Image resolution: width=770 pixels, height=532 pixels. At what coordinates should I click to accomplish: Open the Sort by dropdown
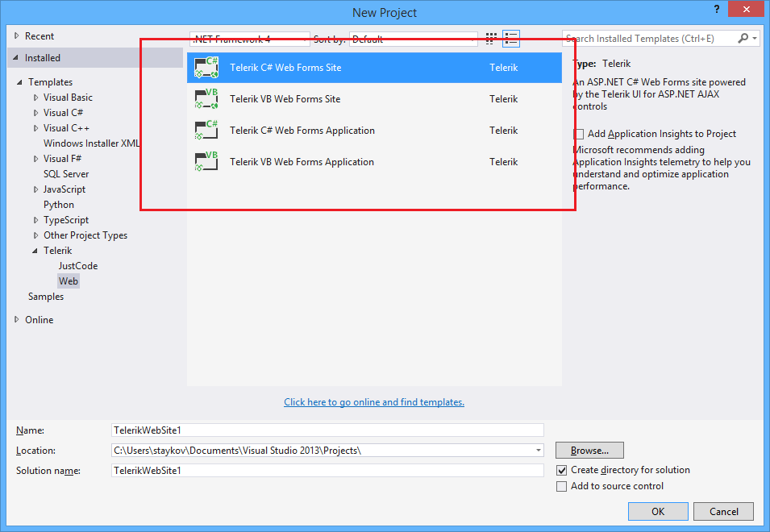tap(413, 39)
